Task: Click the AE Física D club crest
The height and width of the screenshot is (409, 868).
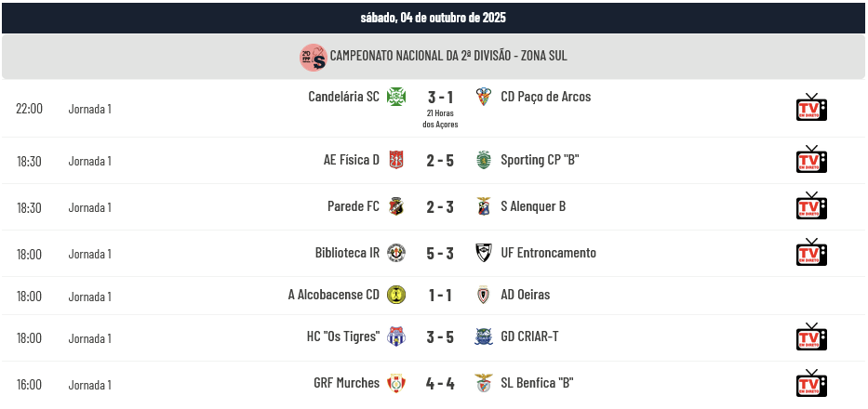Action: (x=397, y=160)
